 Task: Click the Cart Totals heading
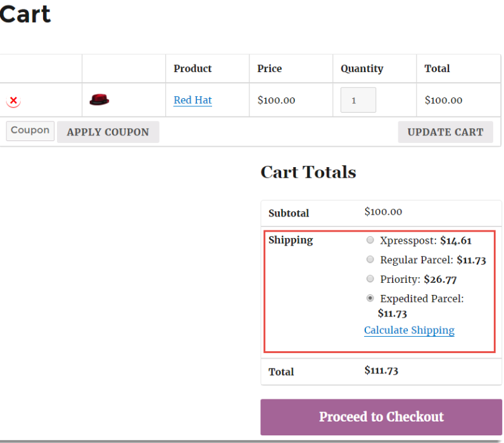click(308, 172)
